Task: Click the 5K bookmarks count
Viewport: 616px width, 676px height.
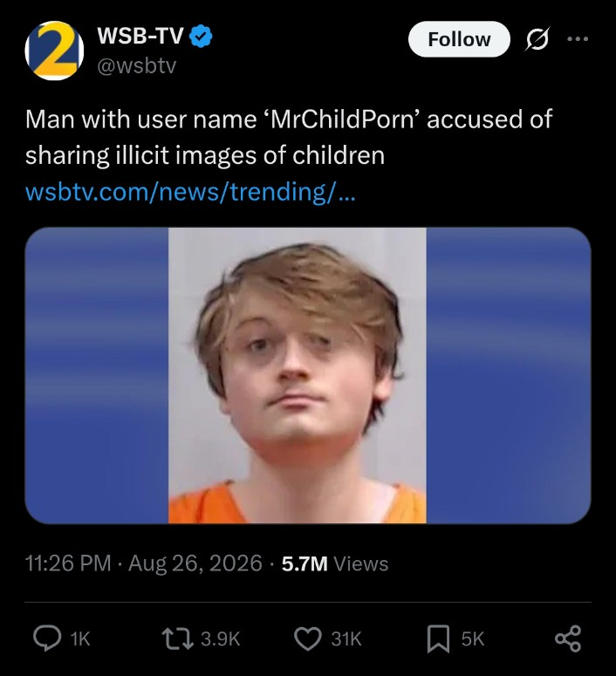Action: pos(473,638)
